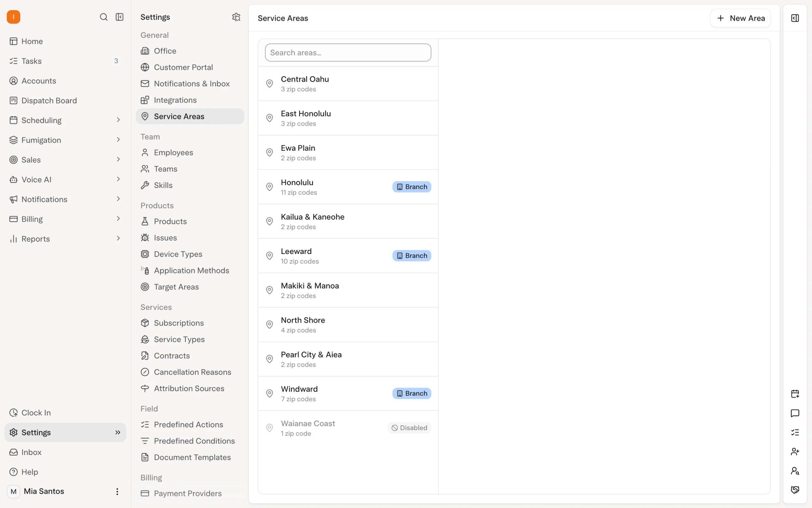Click the Application Methods spray icon
The width and height of the screenshot is (812, 508).
pos(145,271)
